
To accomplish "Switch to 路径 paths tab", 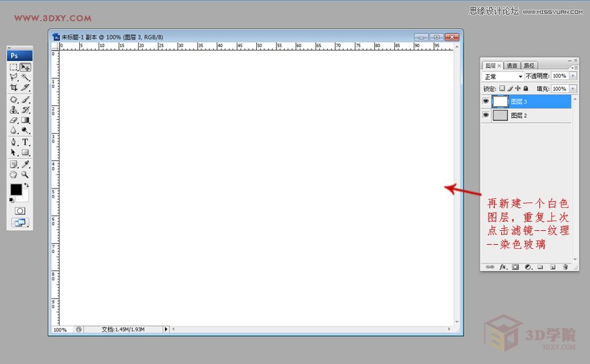I will pos(529,65).
